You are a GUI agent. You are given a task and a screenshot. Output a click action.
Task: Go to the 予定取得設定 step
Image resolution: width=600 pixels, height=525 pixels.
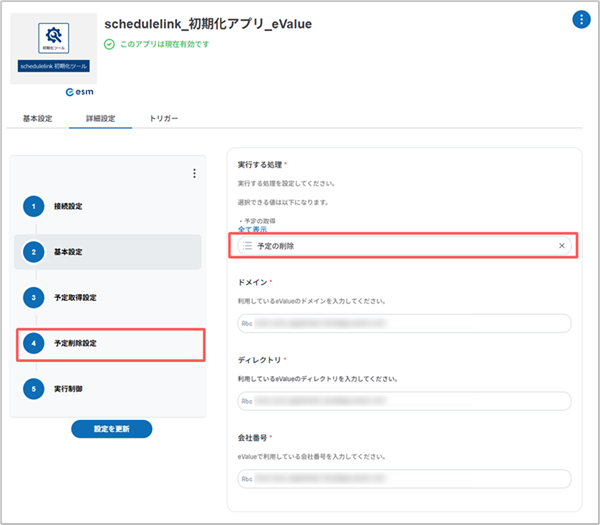point(75,297)
